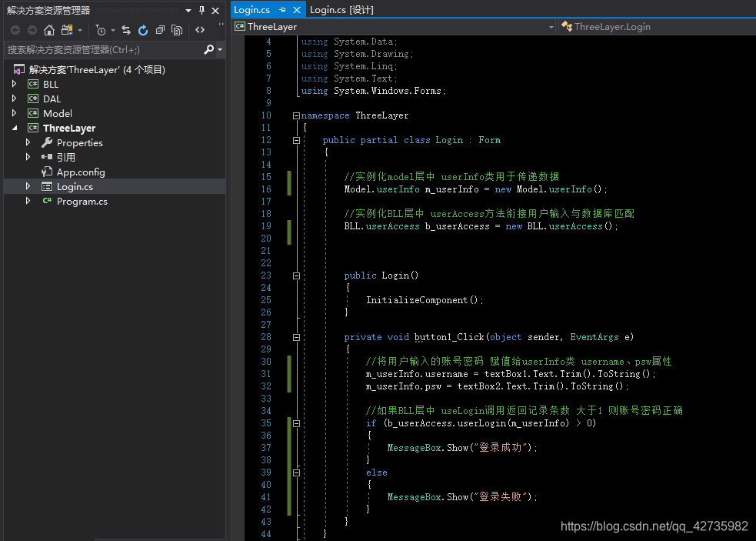Expand the Login.cs tree node
Viewport: 756px width, 541px height.
click(28, 186)
